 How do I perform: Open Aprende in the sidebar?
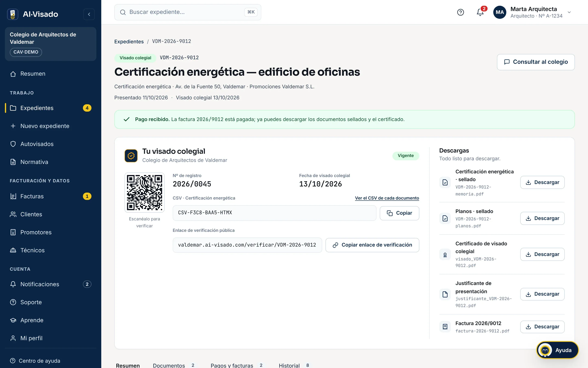pos(51,320)
